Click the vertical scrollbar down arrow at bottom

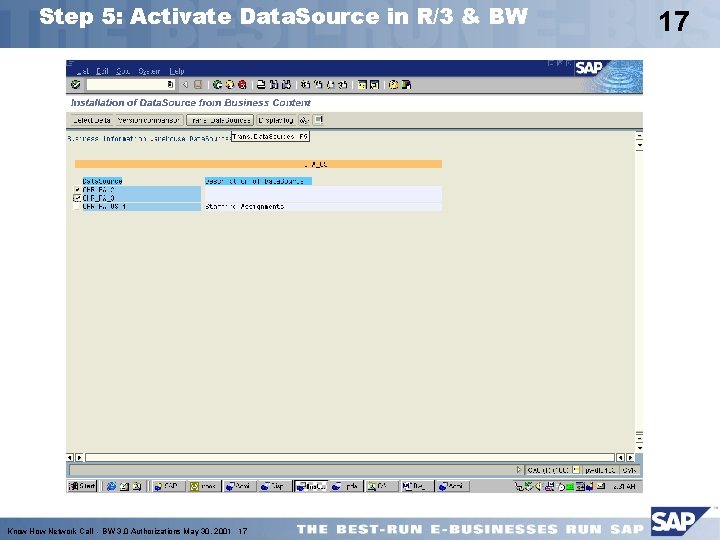639,448
